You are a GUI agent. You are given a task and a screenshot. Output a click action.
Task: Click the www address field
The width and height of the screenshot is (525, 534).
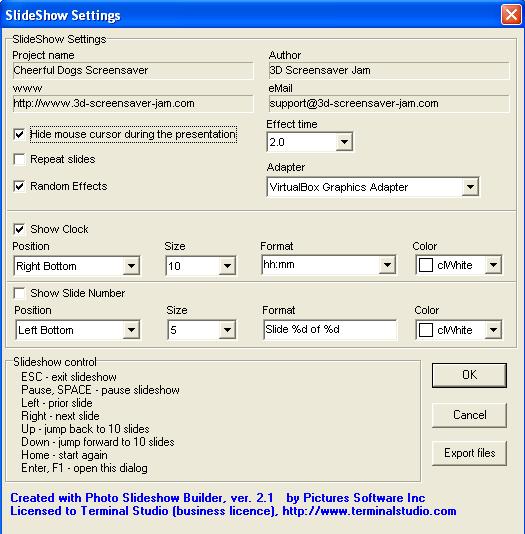pyautogui.click(x=133, y=104)
